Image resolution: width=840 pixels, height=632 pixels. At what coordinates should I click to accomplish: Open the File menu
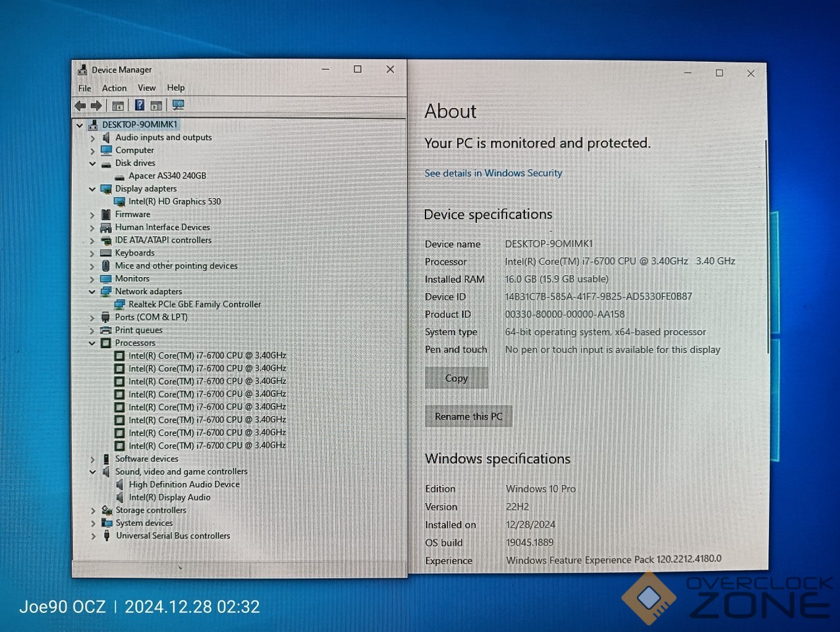click(x=85, y=88)
